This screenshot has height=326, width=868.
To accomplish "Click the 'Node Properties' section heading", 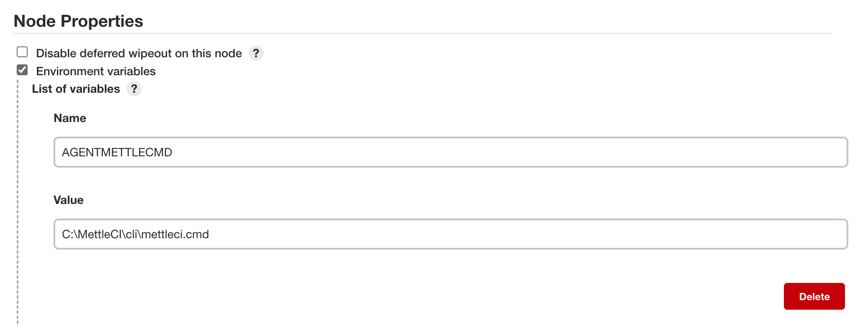I will (78, 21).
